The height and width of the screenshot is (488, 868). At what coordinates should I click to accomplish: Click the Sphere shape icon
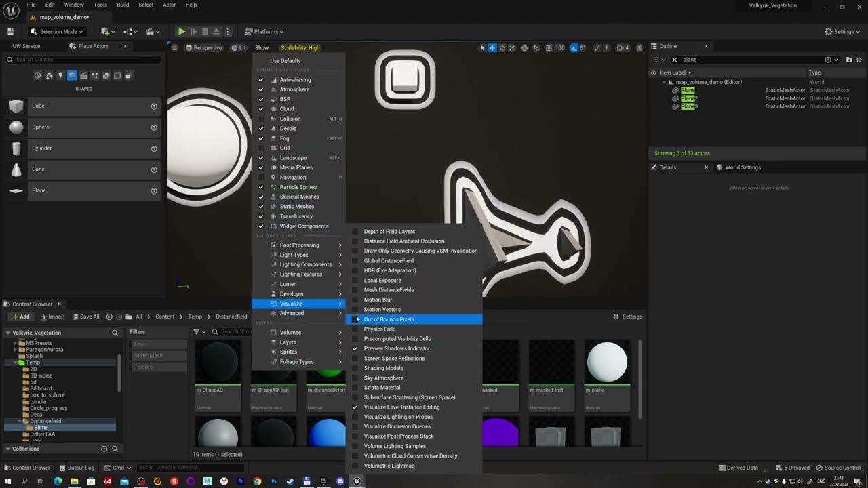(x=16, y=127)
